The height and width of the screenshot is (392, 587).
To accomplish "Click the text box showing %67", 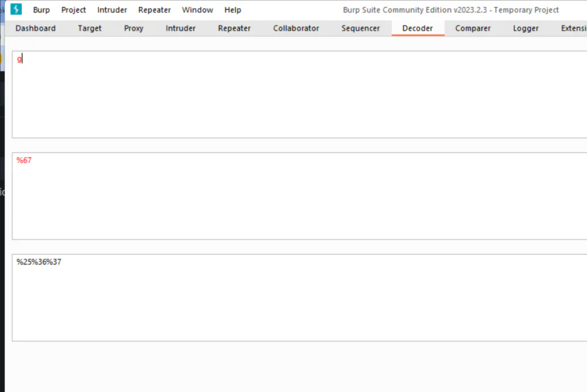I will [x=298, y=196].
